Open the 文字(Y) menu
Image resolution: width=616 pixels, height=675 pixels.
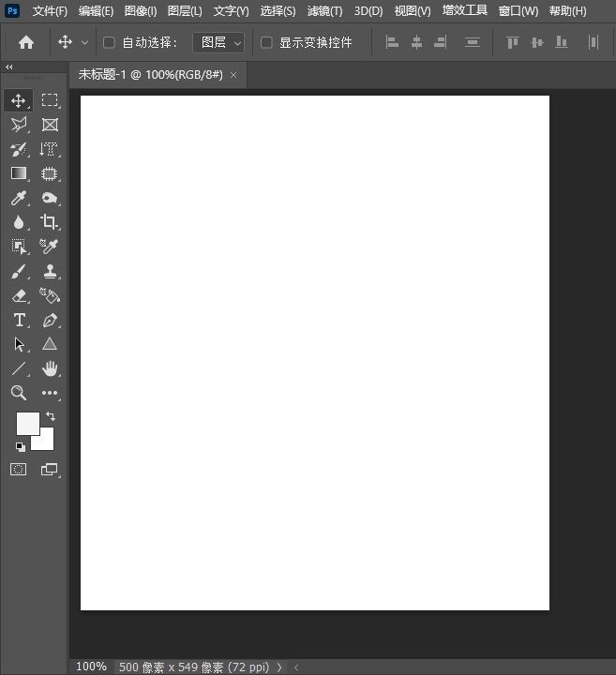(232, 10)
